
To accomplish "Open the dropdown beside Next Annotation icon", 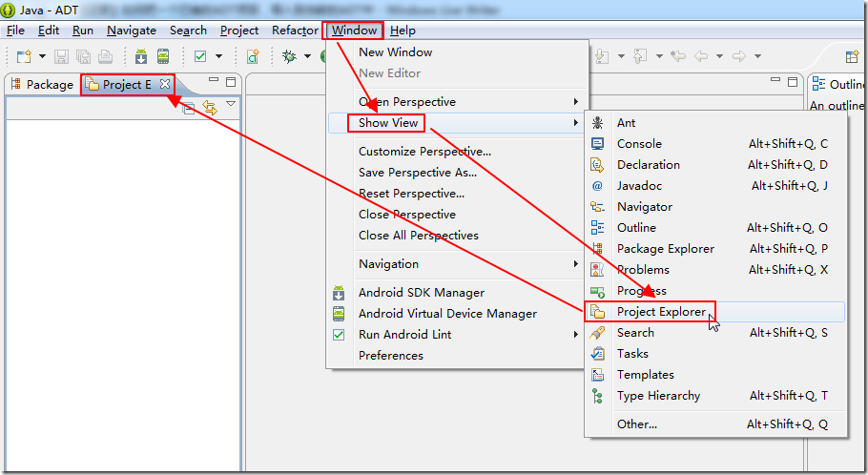I will (x=621, y=56).
